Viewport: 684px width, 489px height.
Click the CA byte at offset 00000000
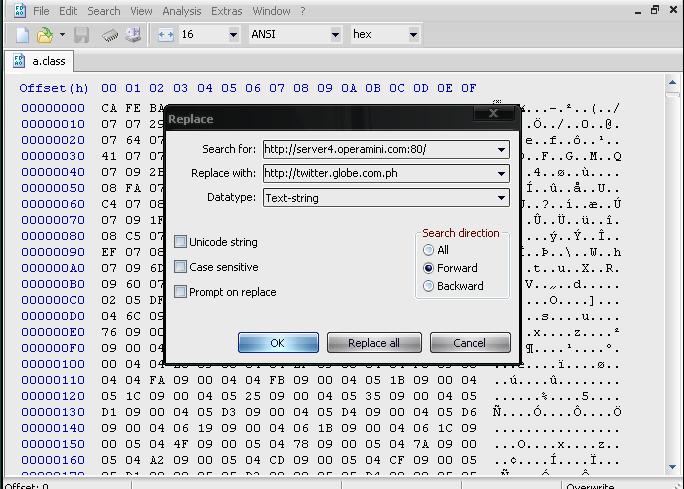coord(109,108)
